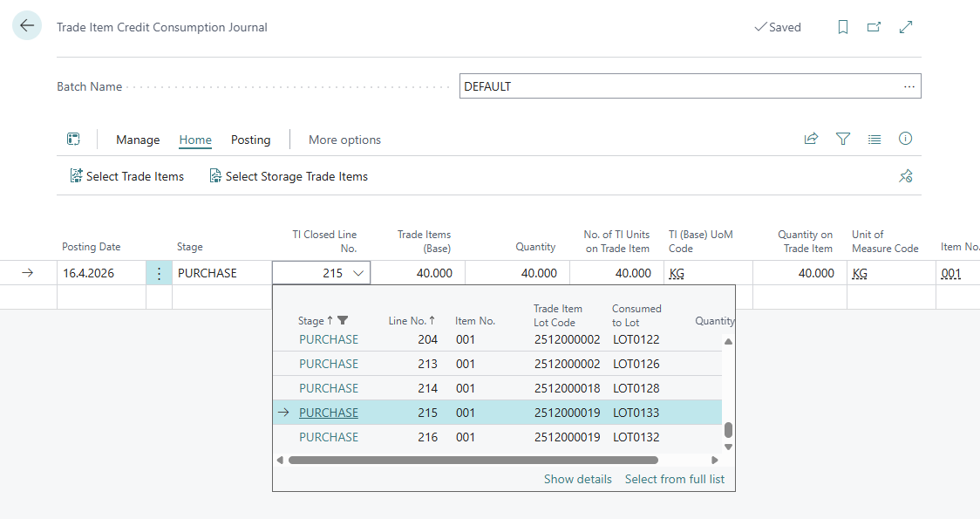Click the Select Trade Items action
Screen dimensions: 980x519
[127, 176]
